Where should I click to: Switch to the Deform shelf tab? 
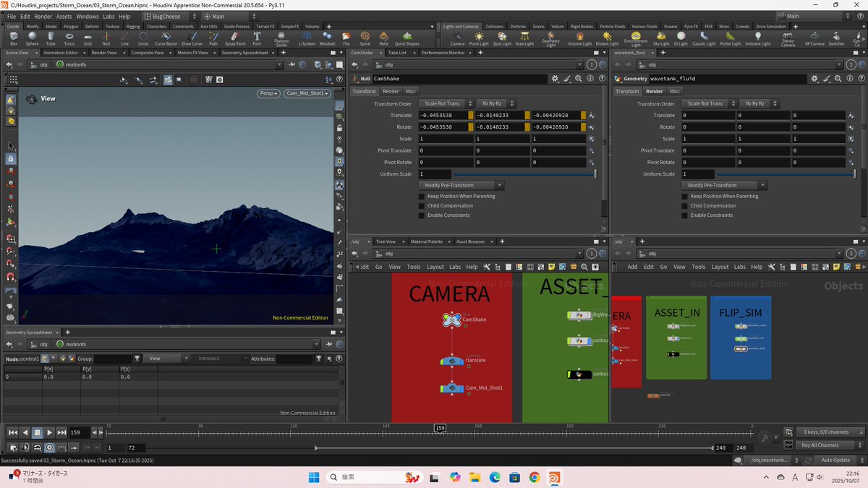point(92,27)
